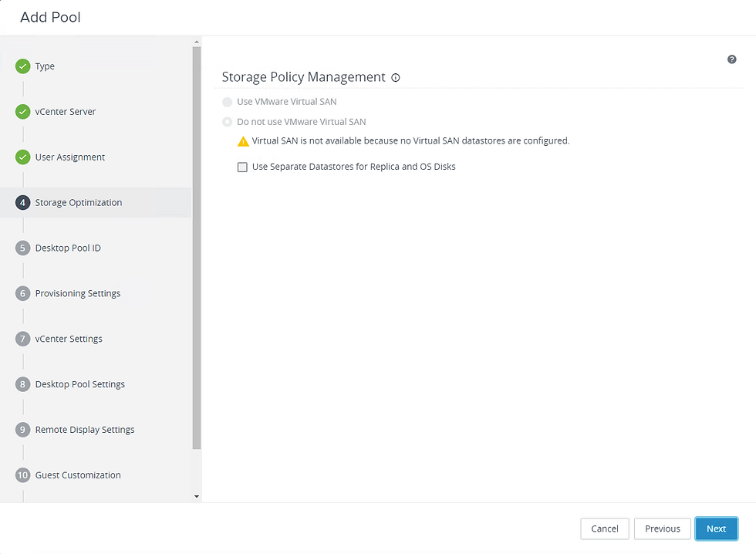Screen dimensions: 756x554
Task: Click step 10 Guest Customization circle icon
Action: pyautogui.click(x=22, y=475)
